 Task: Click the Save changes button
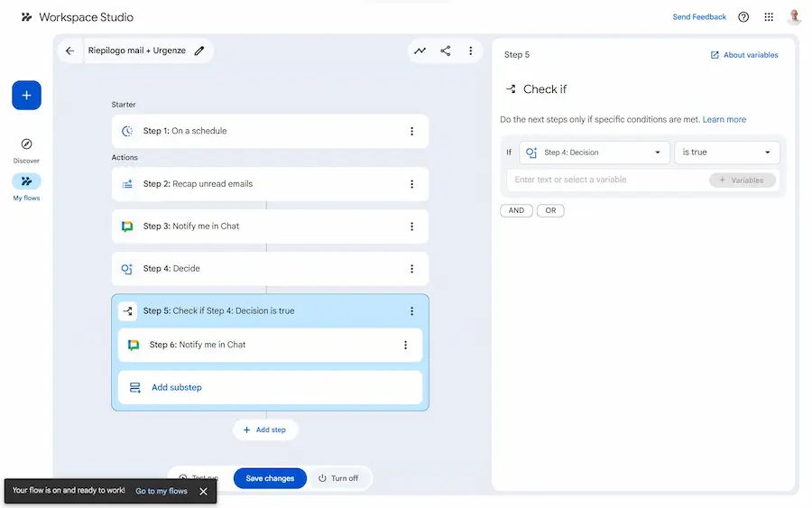[270, 478]
